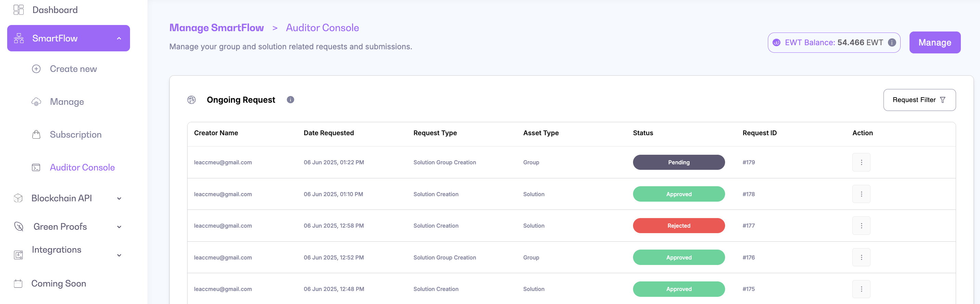980x304 pixels.
Task: Expand the Blockchain API menu chevron
Action: (x=119, y=199)
